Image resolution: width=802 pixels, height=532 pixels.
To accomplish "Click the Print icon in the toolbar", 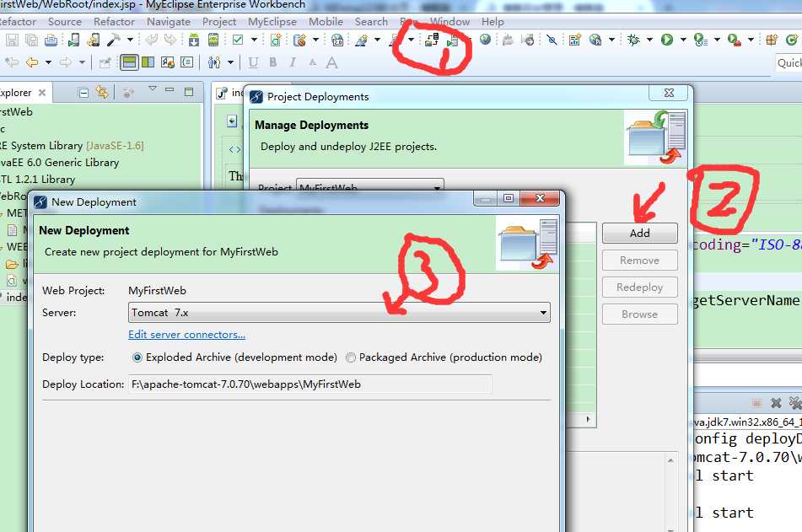I will coord(51,40).
